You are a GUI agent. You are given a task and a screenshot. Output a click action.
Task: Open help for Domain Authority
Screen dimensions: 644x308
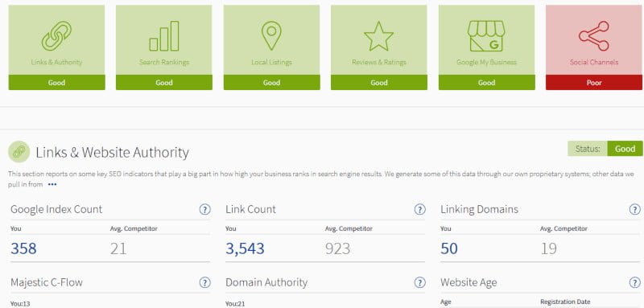pos(419,282)
